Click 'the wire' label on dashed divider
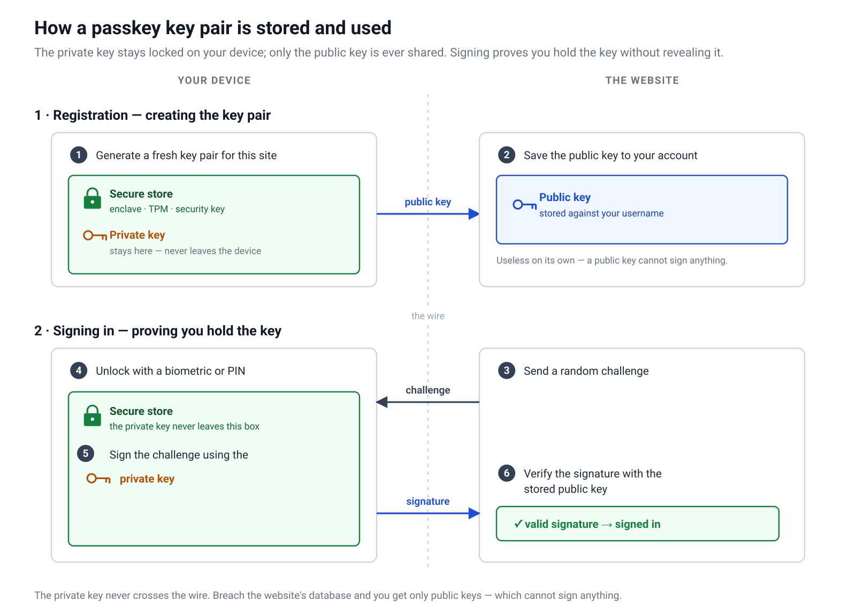The height and width of the screenshot is (616, 856). point(428,316)
